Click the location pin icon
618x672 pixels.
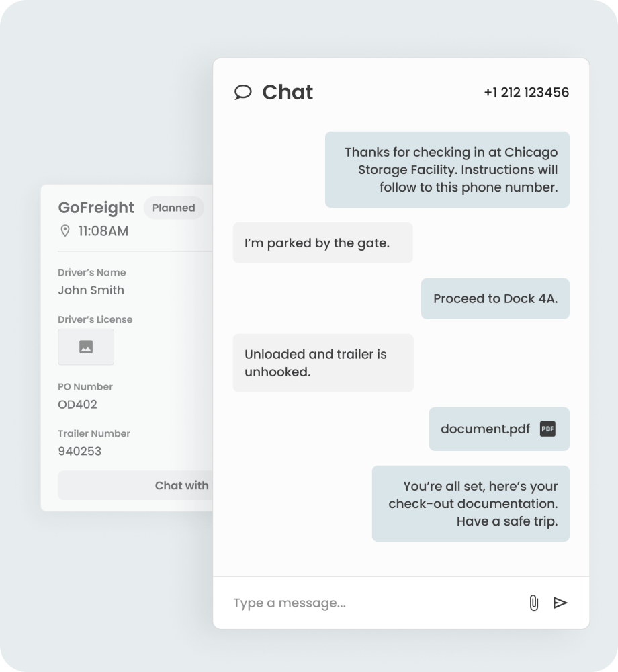pyautogui.click(x=65, y=231)
